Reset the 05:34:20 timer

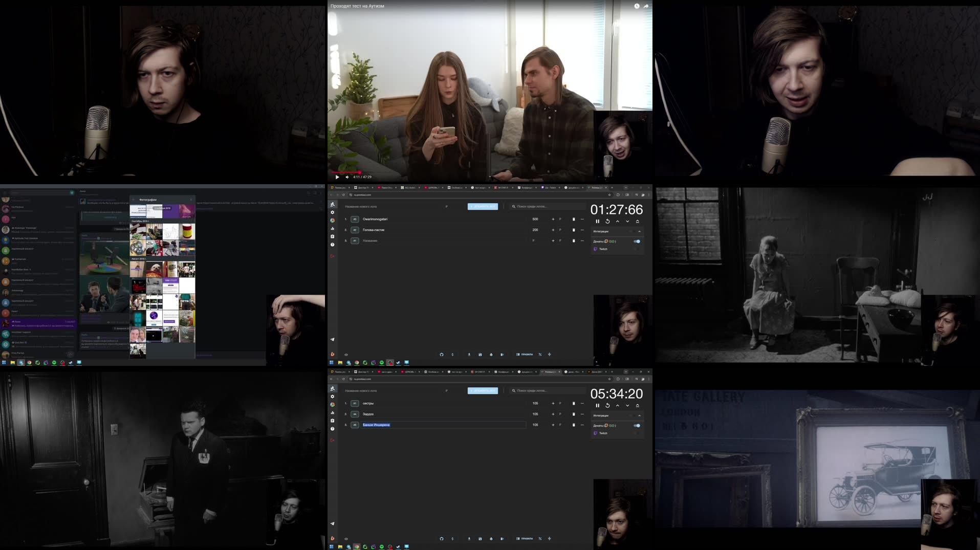click(607, 406)
